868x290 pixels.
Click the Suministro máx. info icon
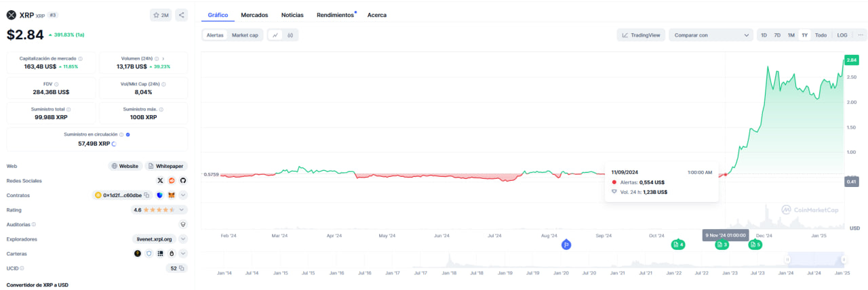tap(161, 109)
